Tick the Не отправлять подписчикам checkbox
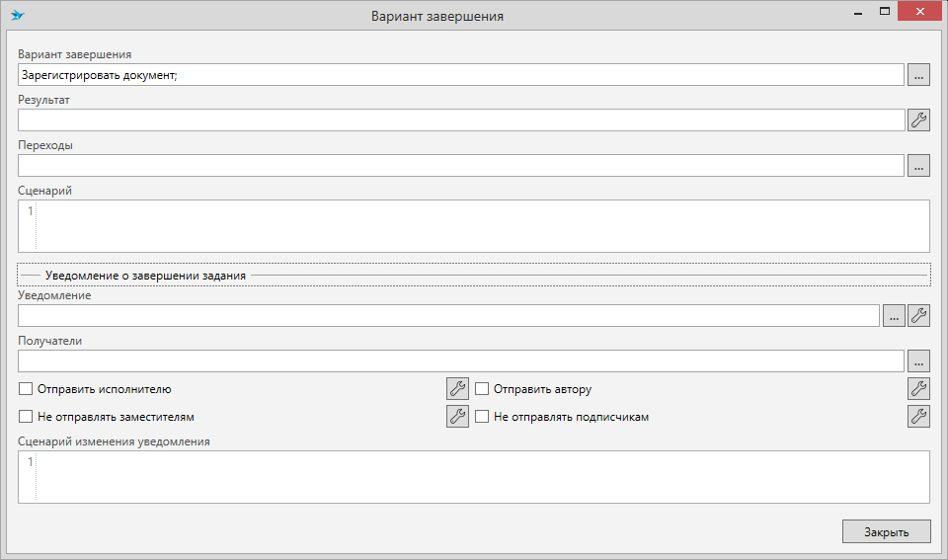Screen dimensions: 948x560 pos(483,417)
